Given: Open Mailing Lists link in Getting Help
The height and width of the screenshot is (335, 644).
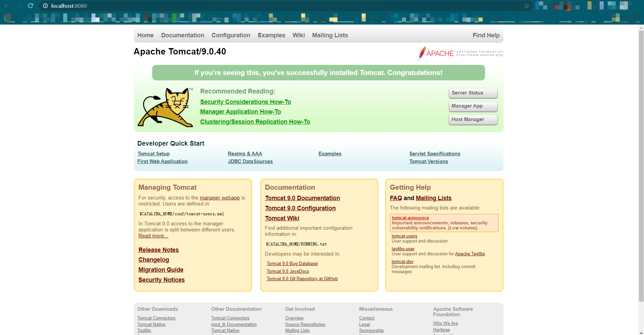Looking at the screenshot, I should click(x=434, y=198).
